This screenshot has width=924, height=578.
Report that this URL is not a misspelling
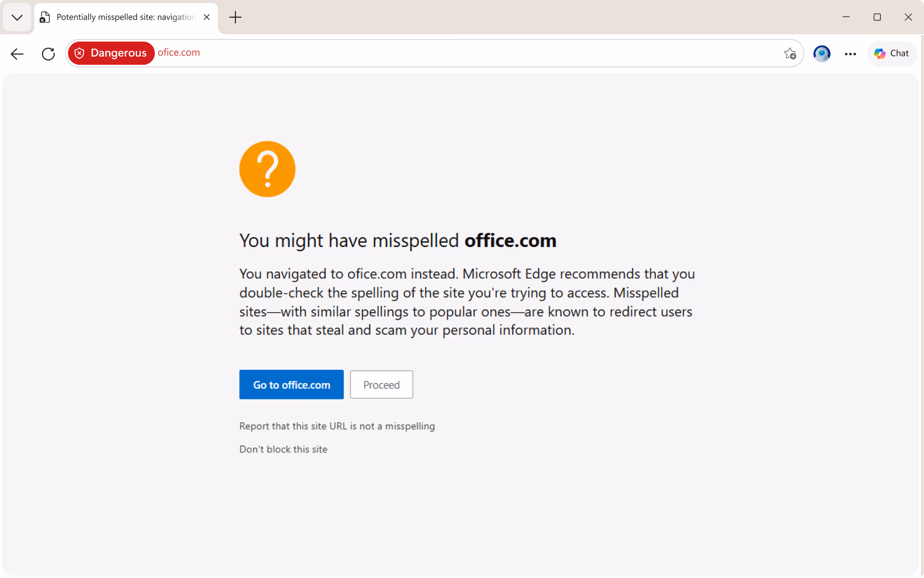(337, 426)
